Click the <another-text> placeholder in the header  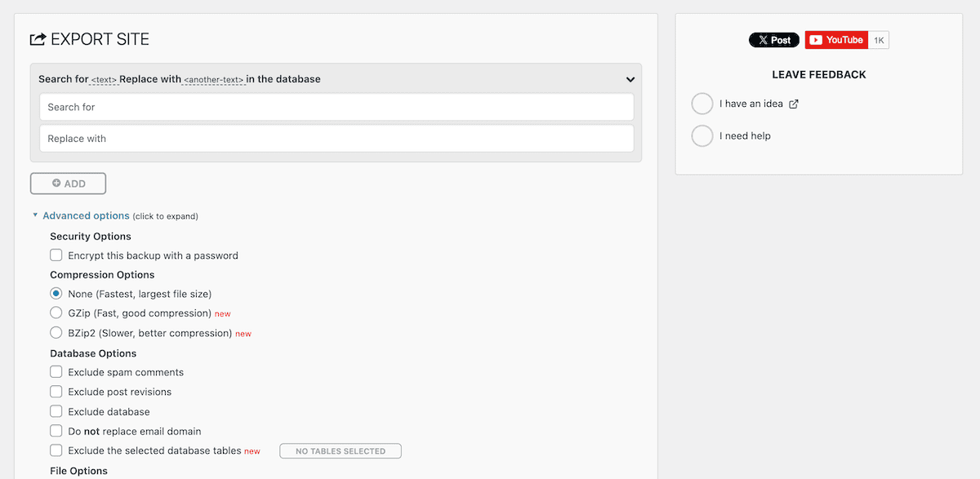point(214,80)
